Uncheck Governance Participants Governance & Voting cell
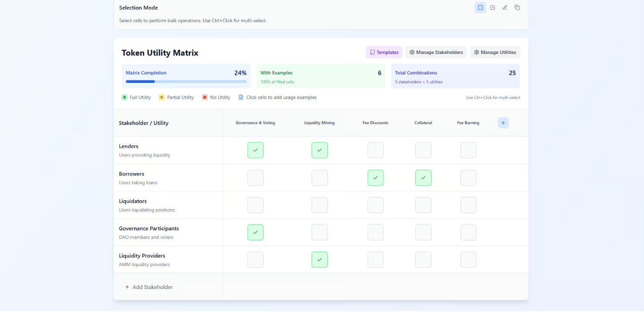The width and height of the screenshot is (644, 312). [x=256, y=232]
